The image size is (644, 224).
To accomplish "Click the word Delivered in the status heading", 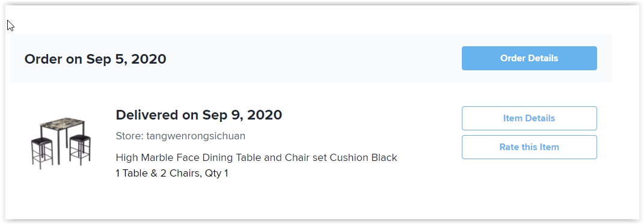I will (147, 115).
